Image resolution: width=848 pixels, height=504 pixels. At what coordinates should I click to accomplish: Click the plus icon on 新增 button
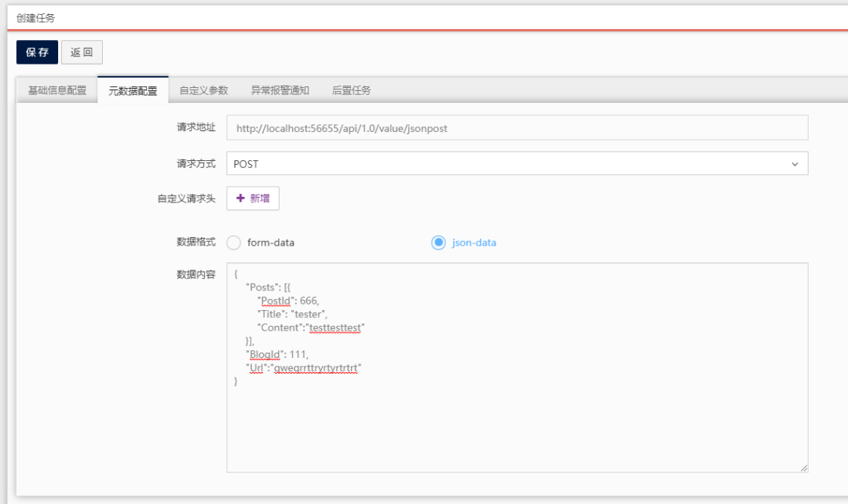coord(241,198)
